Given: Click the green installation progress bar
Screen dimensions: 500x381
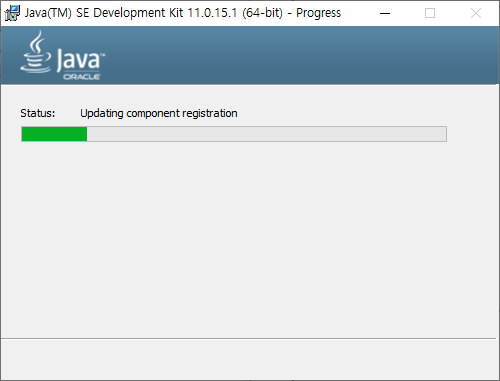Looking at the screenshot, I should click(234, 134).
